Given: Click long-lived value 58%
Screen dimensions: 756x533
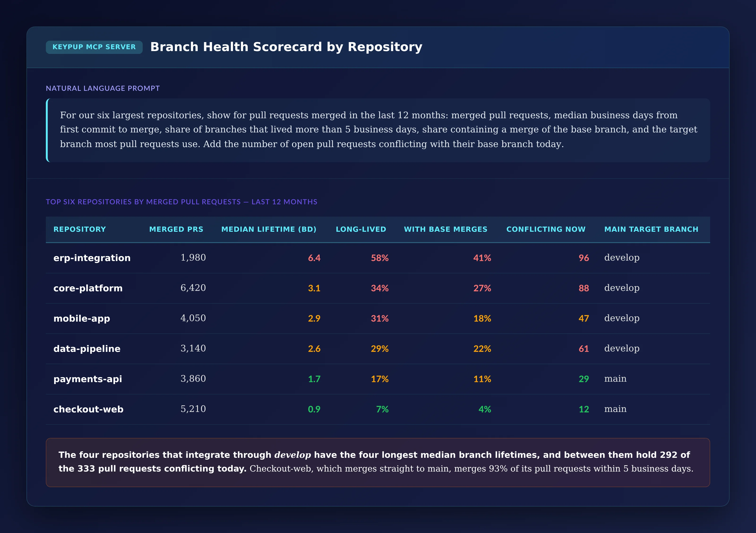Looking at the screenshot, I should (x=380, y=258).
